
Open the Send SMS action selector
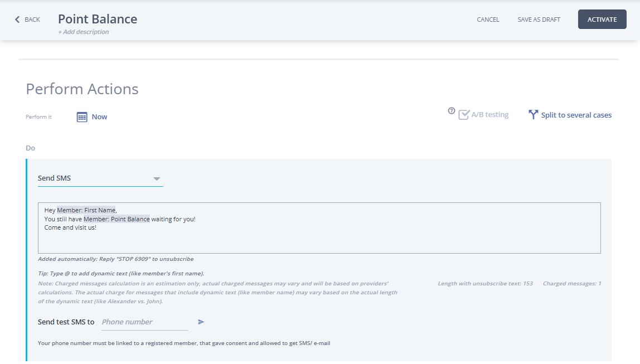[x=95, y=178]
